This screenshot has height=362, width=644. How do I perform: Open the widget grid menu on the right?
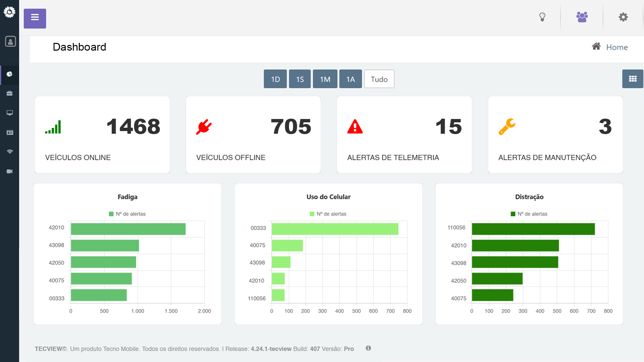[x=633, y=79]
